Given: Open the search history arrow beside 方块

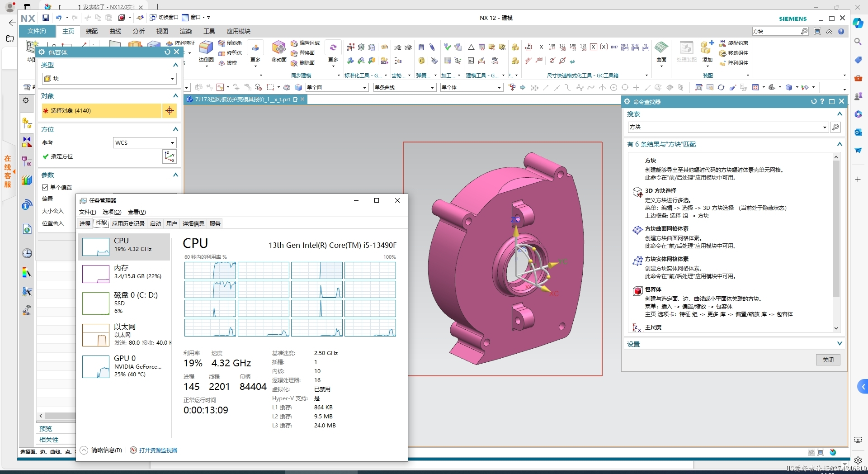Looking at the screenshot, I should click(x=825, y=127).
